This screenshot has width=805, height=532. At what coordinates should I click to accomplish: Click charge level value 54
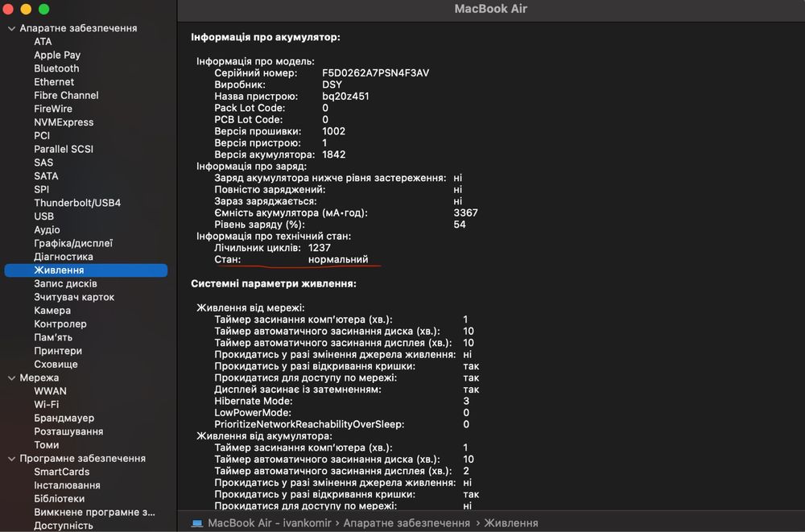coord(460,225)
